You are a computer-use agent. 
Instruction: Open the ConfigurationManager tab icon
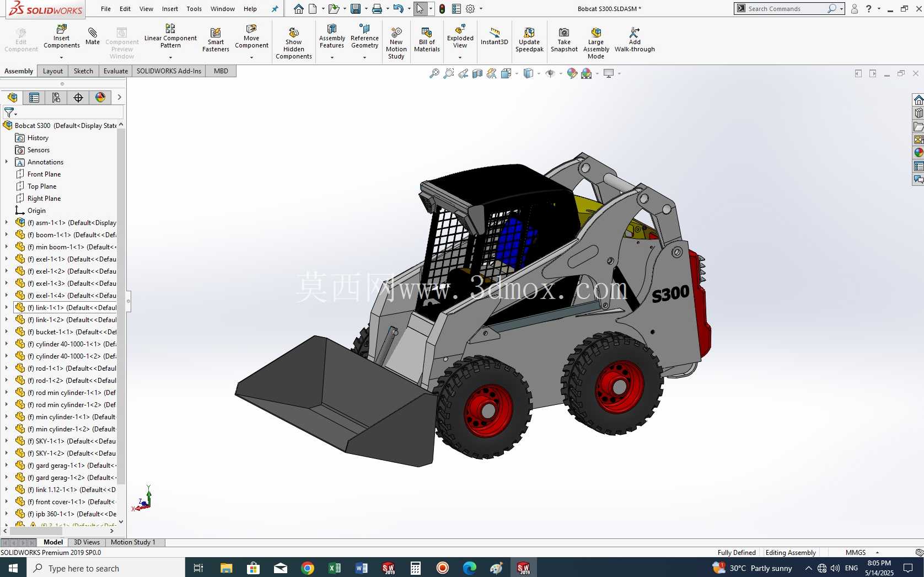tap(56, 98)
